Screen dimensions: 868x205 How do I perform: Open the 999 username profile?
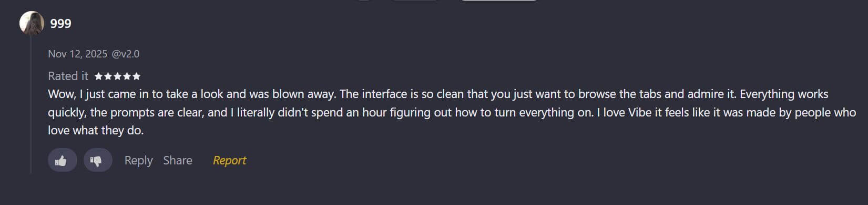[60, 23]
